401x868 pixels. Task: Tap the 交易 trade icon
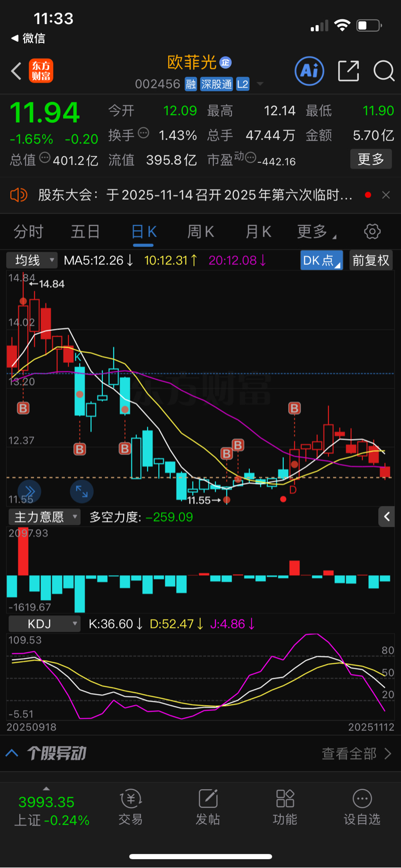pos(131,806)
